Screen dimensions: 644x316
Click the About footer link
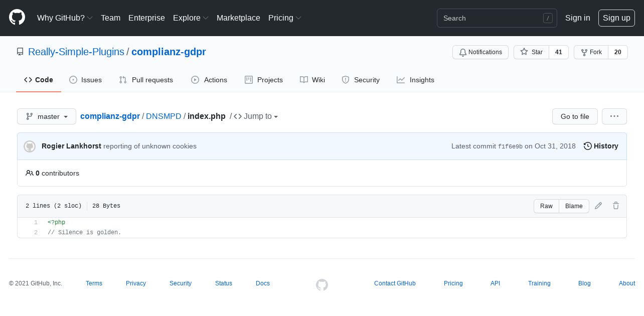pyautogui.click(x=627, y=283)
